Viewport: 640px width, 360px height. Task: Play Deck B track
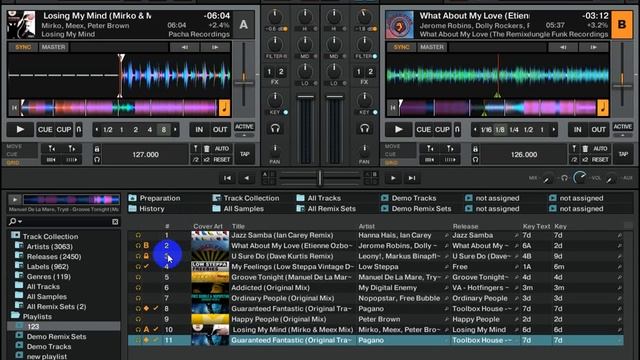398,130
